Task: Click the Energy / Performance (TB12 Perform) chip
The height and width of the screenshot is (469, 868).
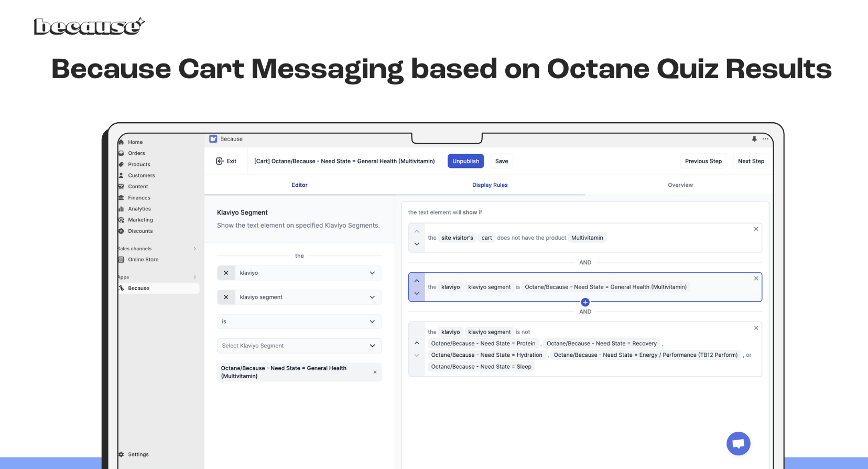Action: coord(646,355)
